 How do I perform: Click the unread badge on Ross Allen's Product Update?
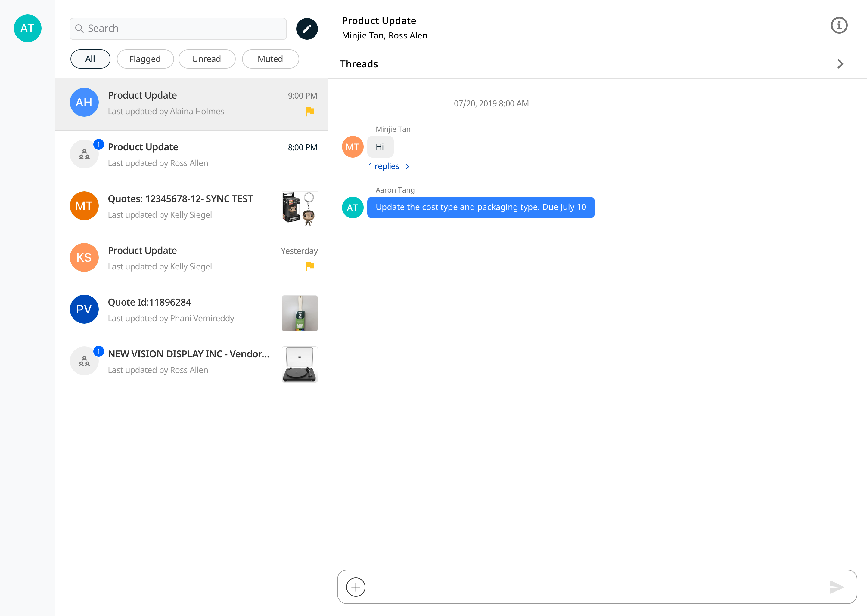tap(98, 144)
